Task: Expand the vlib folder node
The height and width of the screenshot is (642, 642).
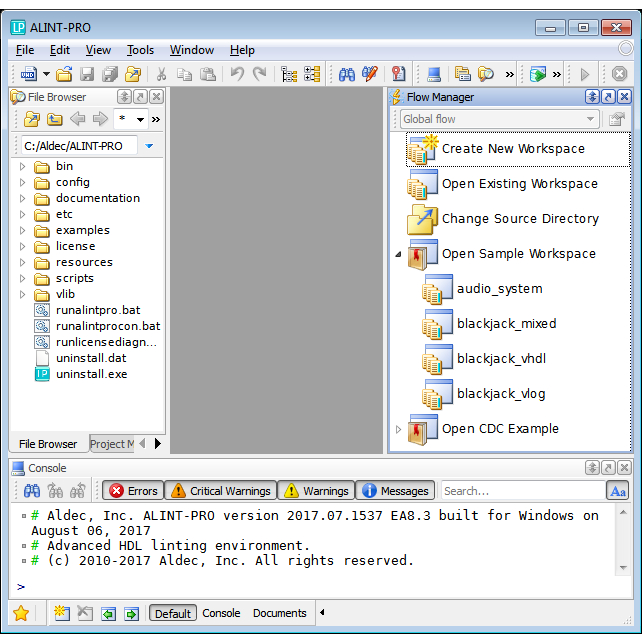Action: [x=23, y=294]
